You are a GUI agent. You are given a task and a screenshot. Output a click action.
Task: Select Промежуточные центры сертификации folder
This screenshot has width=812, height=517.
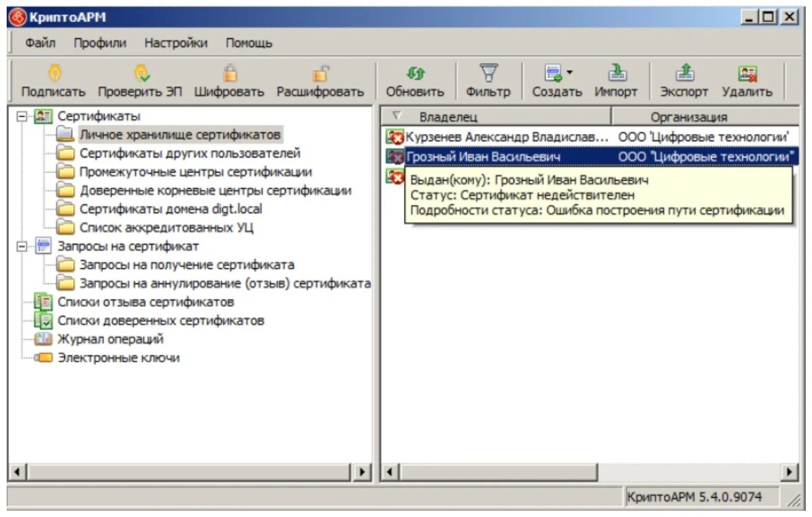click(x=196, y=172)
